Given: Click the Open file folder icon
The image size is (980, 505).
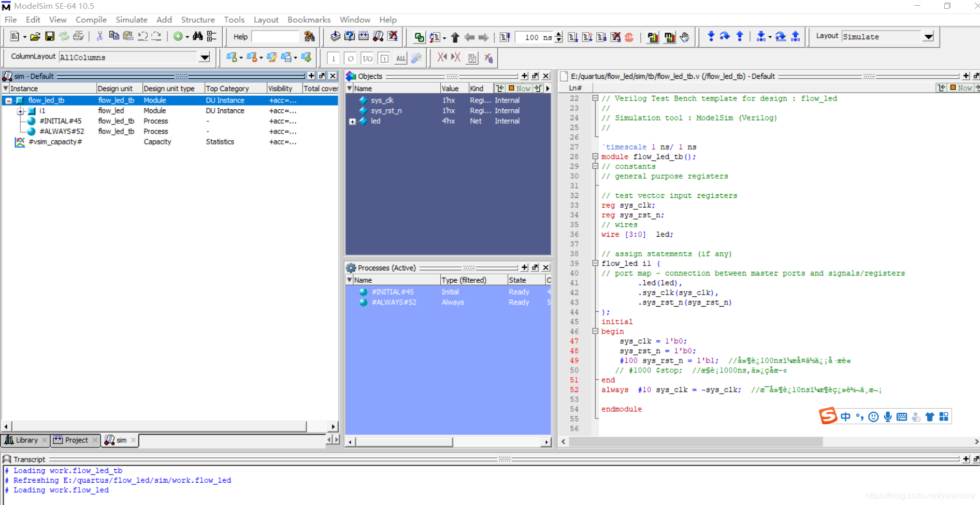Looking at the screenshot, I should (x=35, y=36).
